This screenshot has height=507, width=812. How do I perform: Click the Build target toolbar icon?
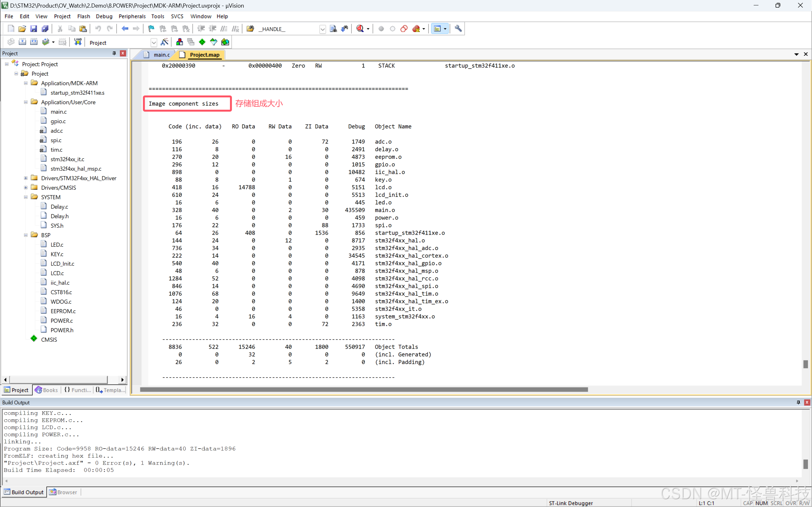pos(23,42)
